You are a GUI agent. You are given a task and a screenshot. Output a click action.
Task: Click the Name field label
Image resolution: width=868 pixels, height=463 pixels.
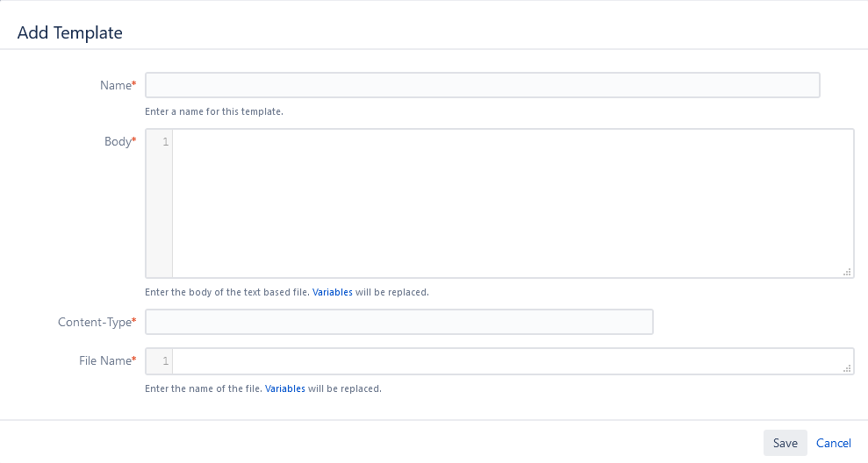115,85
